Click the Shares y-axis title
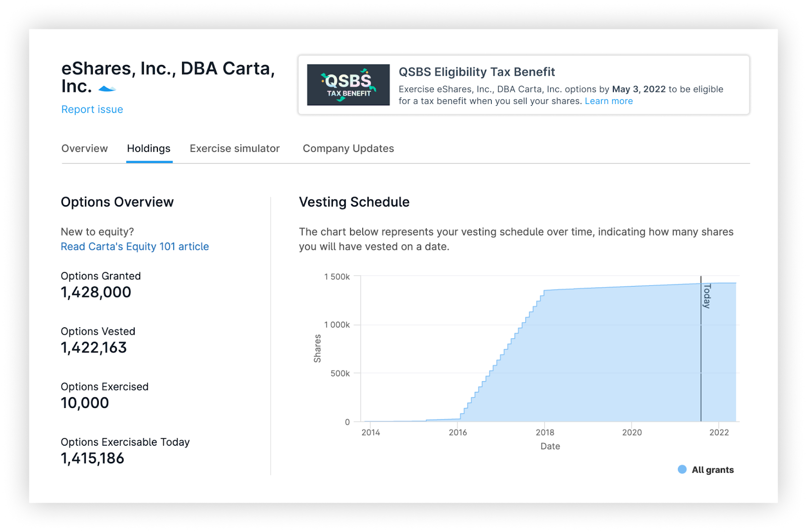Viewport: 807px width, 532px height. click(317, 348)
